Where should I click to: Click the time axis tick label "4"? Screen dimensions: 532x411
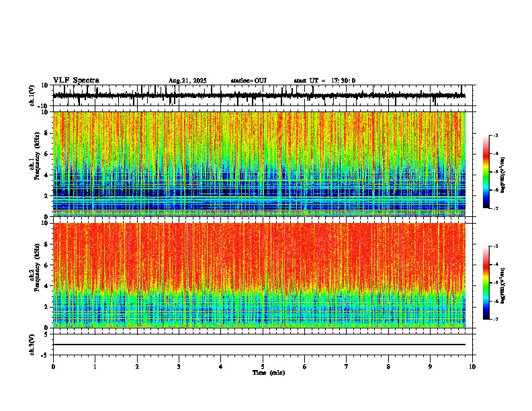click(221, 367)
